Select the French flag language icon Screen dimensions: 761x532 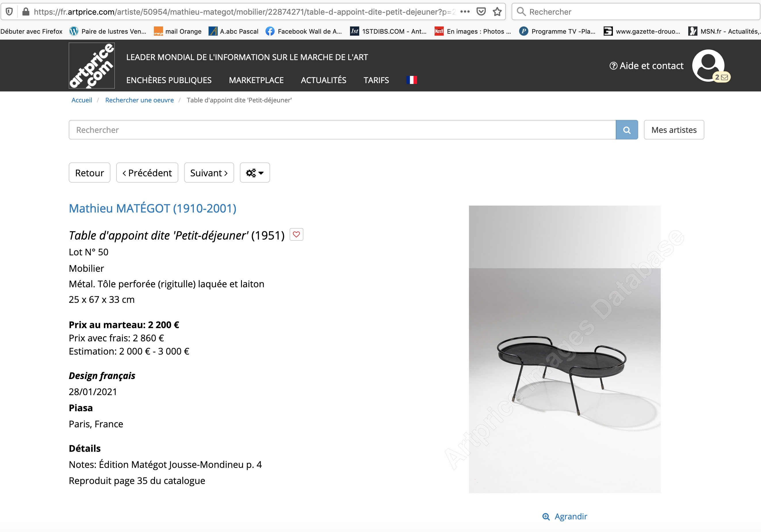[x=411, y=80]
